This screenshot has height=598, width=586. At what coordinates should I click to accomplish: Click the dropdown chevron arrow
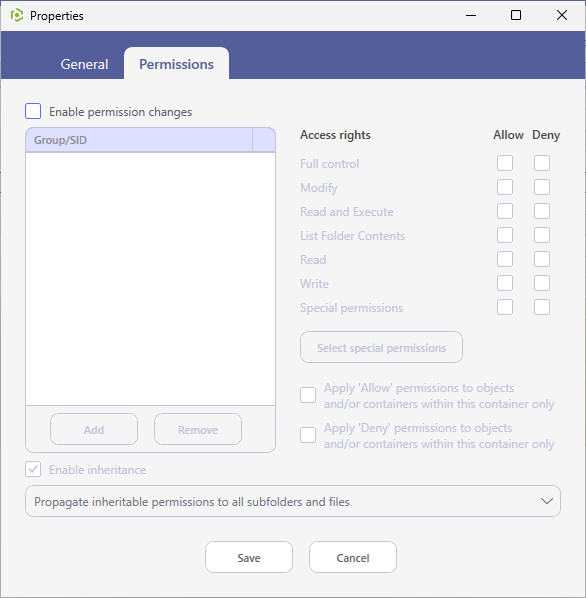click(547, 501)
